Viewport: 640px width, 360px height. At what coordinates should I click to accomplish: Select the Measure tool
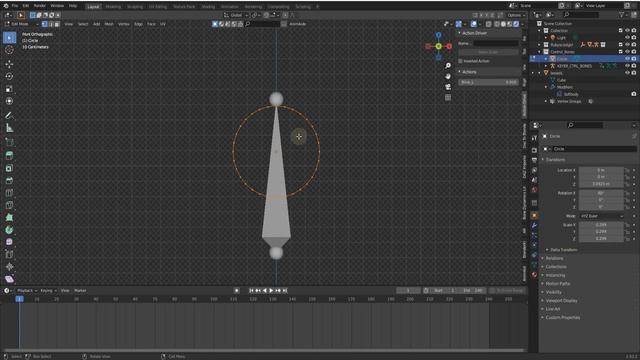pos(9,128)
